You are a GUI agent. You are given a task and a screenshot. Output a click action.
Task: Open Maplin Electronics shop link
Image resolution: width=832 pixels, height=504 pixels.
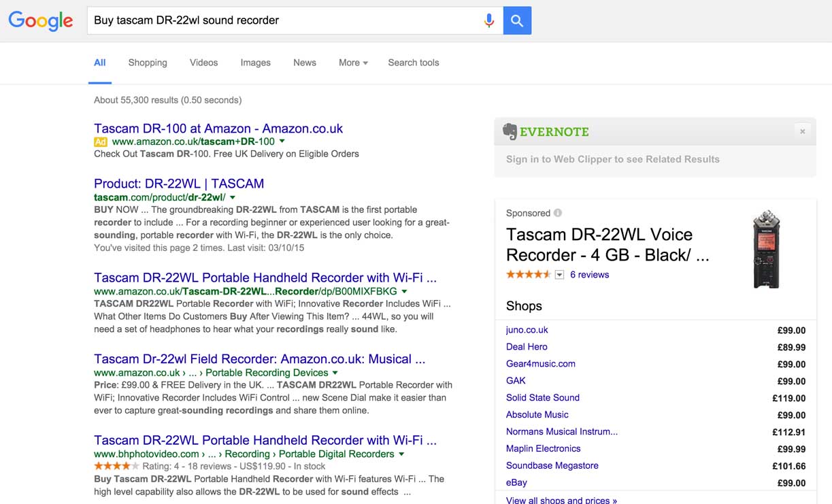click(x=544, y=449)
